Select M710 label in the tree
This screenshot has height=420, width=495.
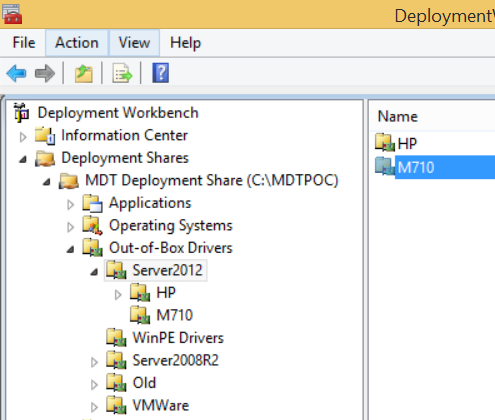point(175,315)
